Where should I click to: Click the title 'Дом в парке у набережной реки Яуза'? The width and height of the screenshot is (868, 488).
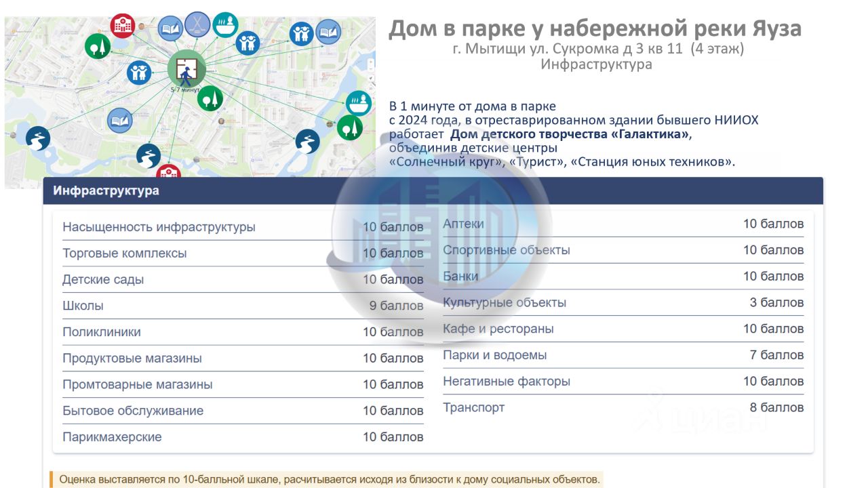pyautogui.click(x=595, y=28)
